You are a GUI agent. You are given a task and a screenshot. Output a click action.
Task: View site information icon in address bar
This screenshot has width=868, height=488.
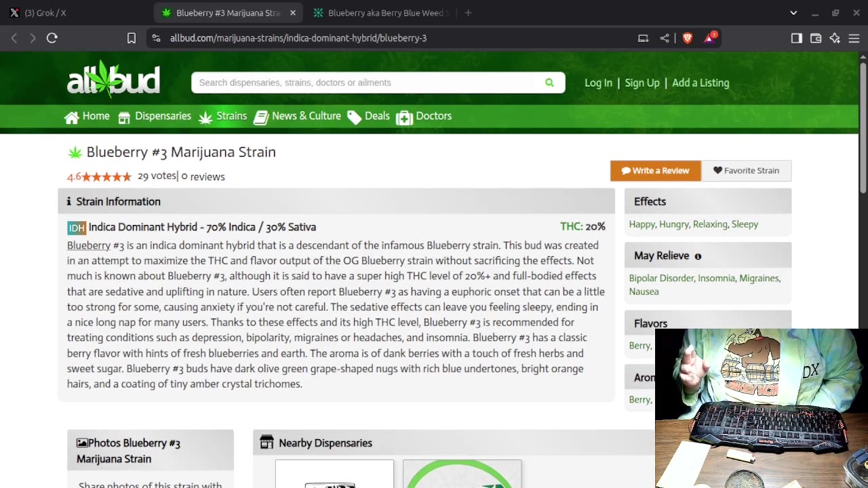(157, 39)
